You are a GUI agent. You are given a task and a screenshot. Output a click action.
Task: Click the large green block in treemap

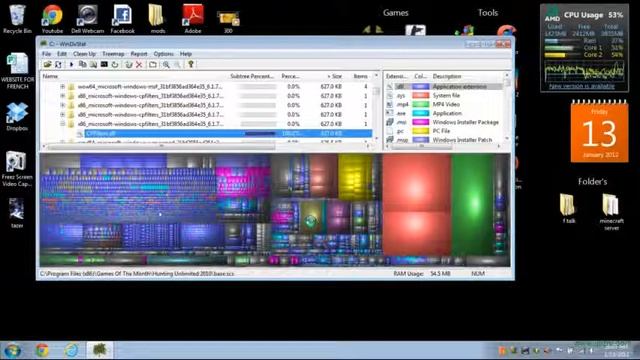click(x=472, y=204)
